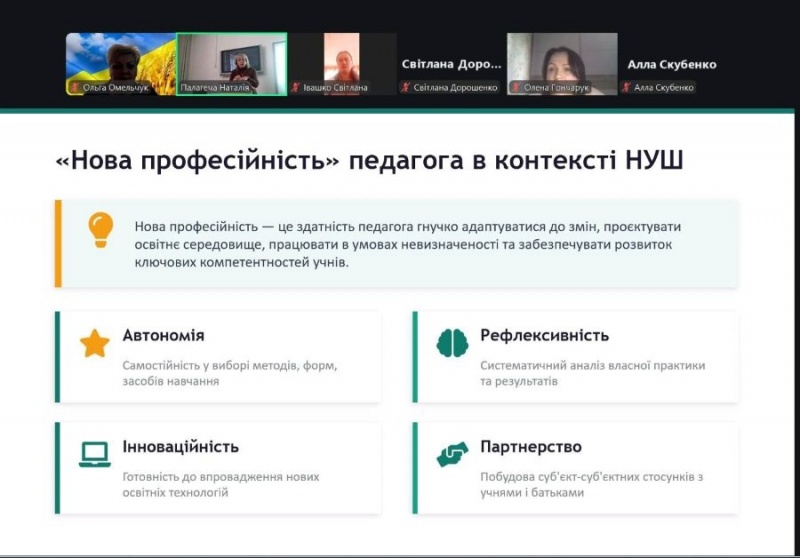Click the laptop icon beside Інноваційність

tap(95, 455)
